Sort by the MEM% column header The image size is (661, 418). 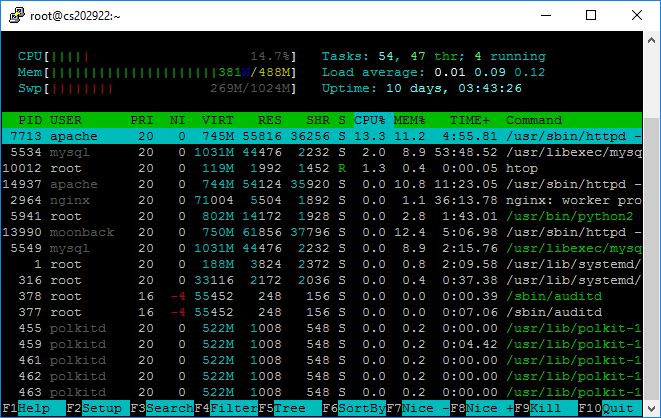pos(409,120)
